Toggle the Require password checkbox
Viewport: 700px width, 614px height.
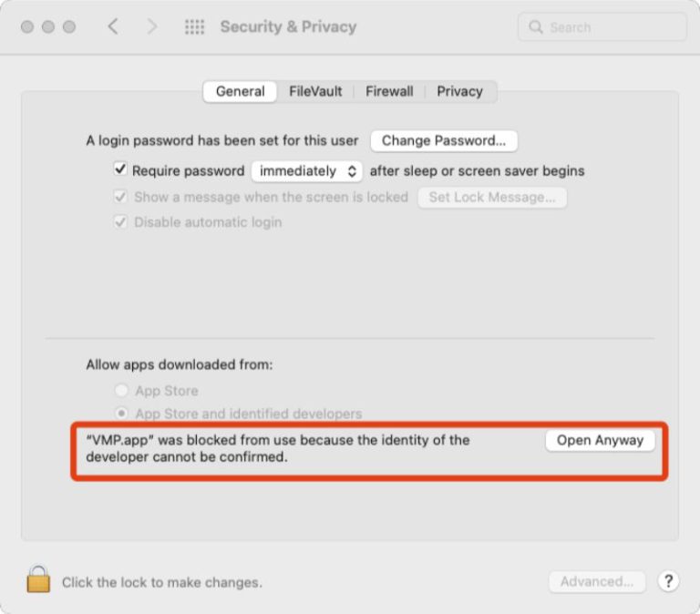pyautogui.click(x=120, y=169)
